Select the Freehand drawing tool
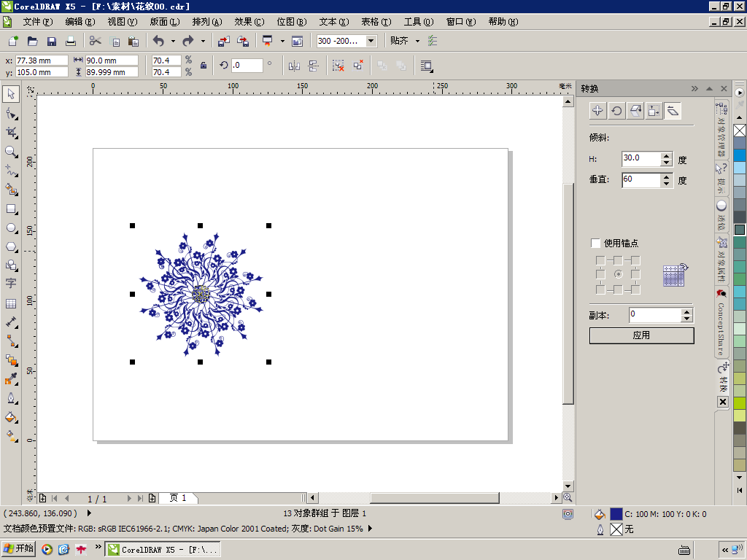The height and width of the screenshot is (560, 747). coord(11,171)
